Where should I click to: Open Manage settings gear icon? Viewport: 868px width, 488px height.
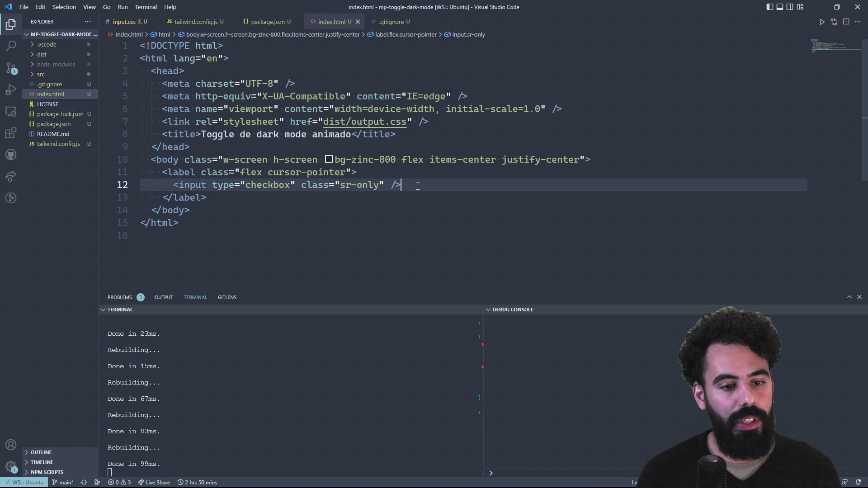[11, 466]
